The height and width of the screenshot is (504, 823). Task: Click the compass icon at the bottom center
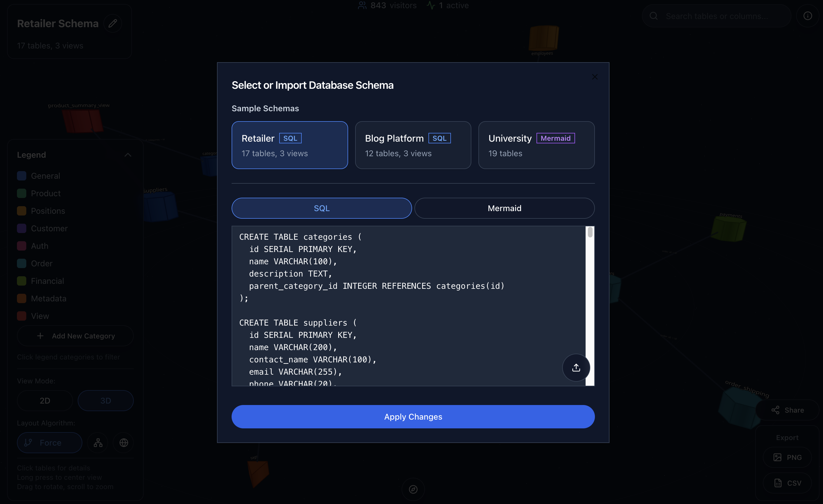point(413,489)
